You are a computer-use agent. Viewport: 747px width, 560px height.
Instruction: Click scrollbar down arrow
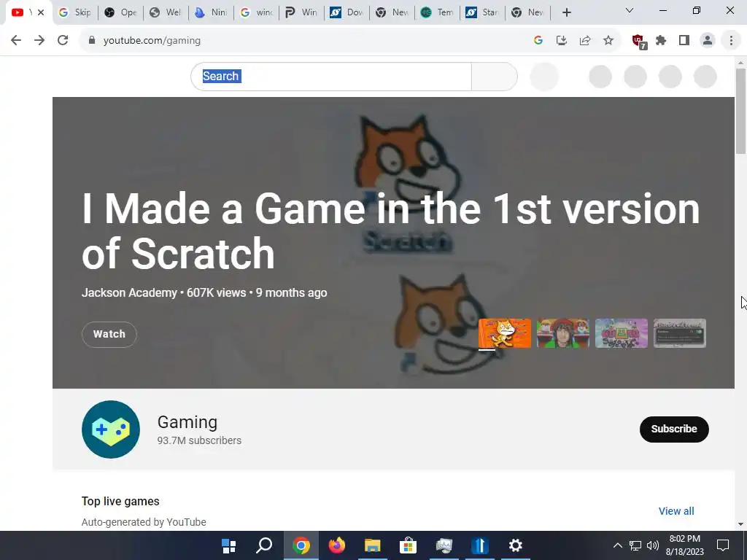click(740, 524)
